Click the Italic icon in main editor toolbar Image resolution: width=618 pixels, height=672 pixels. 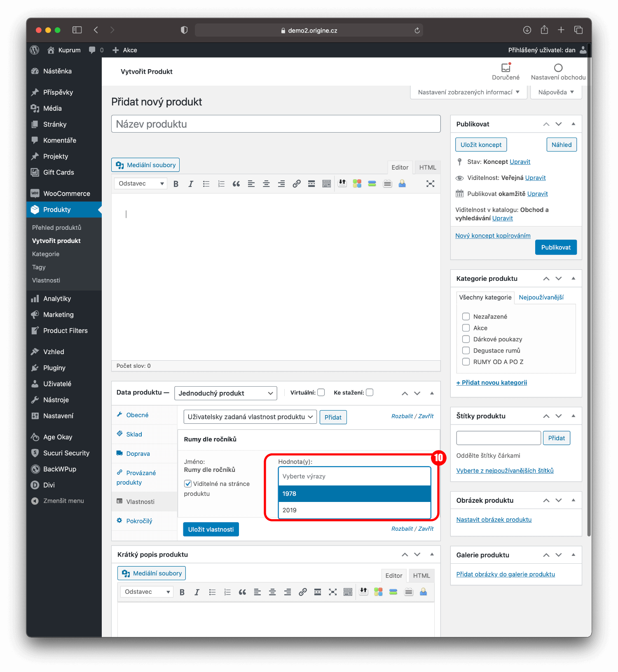coord(191,184)
